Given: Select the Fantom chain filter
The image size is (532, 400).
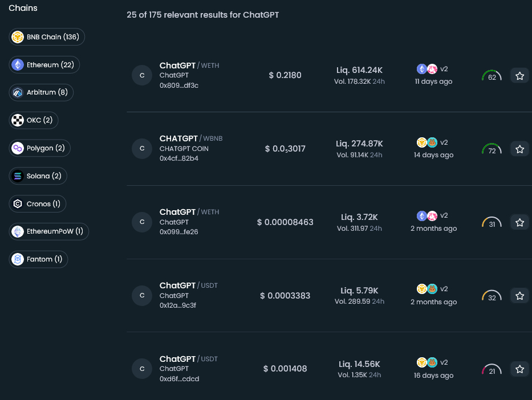Looking at the screenshot, I should [x=39, y=259].
